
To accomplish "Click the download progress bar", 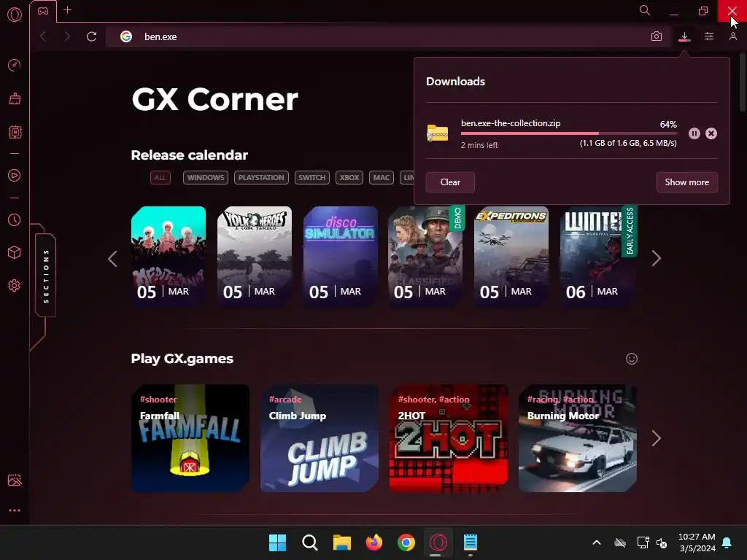I will click(569, 134).
